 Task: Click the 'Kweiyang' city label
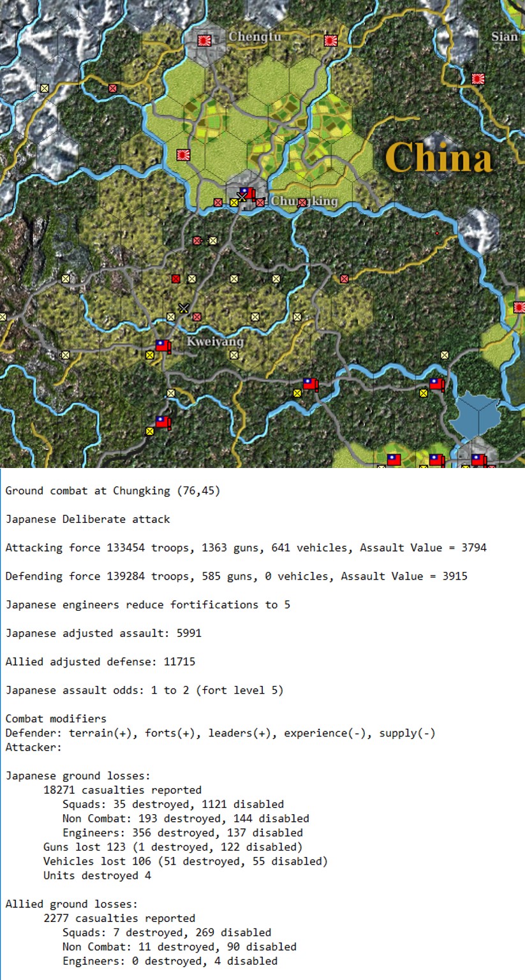215,342
